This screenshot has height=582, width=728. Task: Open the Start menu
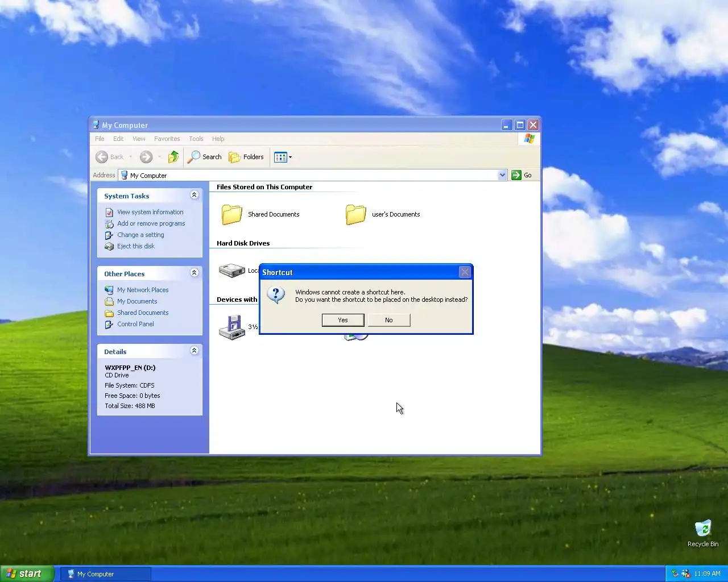click(x=27, y=573)
